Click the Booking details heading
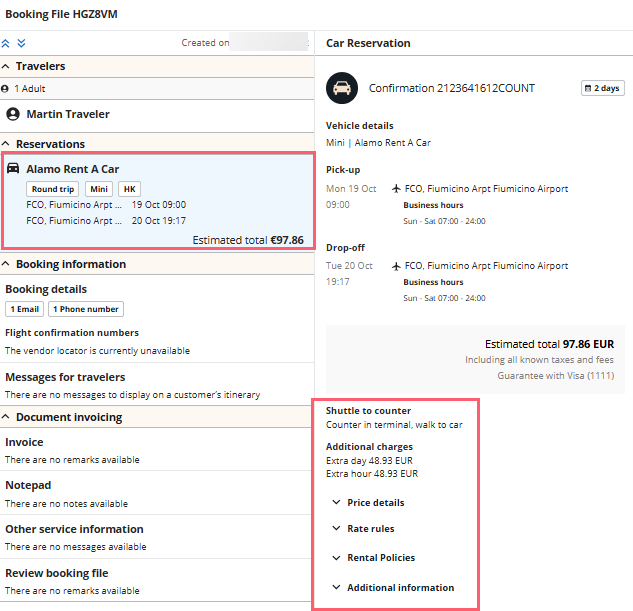The height and width of the screenshot is (611, 633). tap(46, 289)
